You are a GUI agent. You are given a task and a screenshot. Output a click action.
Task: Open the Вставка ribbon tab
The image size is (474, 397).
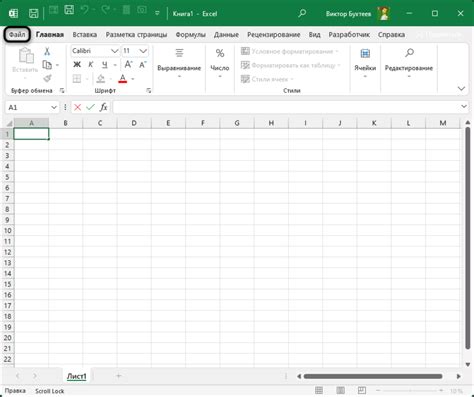pyautogui.click(x=85, y=35)
